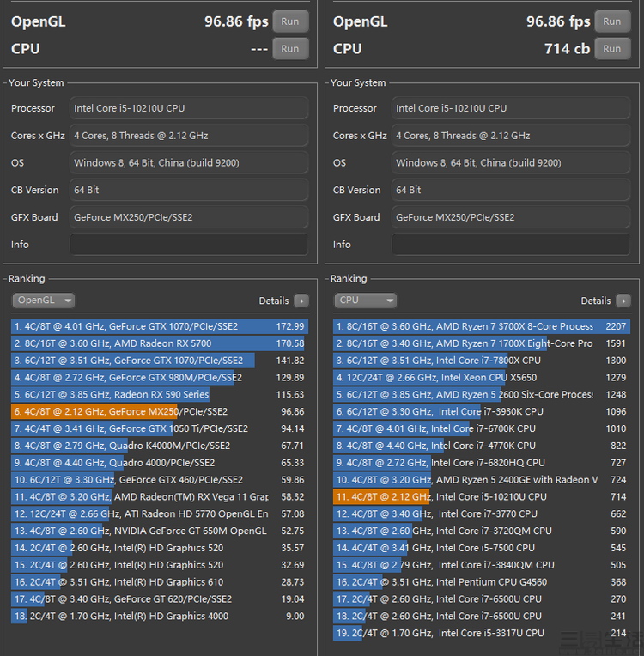Select OpenGL rank 17 GeForce GT 620

click(160, 599)
